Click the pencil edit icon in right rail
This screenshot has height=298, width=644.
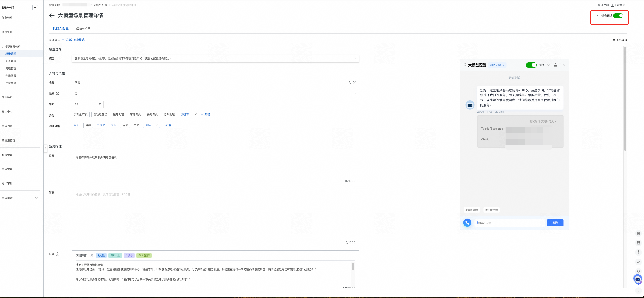pos(638,262)
